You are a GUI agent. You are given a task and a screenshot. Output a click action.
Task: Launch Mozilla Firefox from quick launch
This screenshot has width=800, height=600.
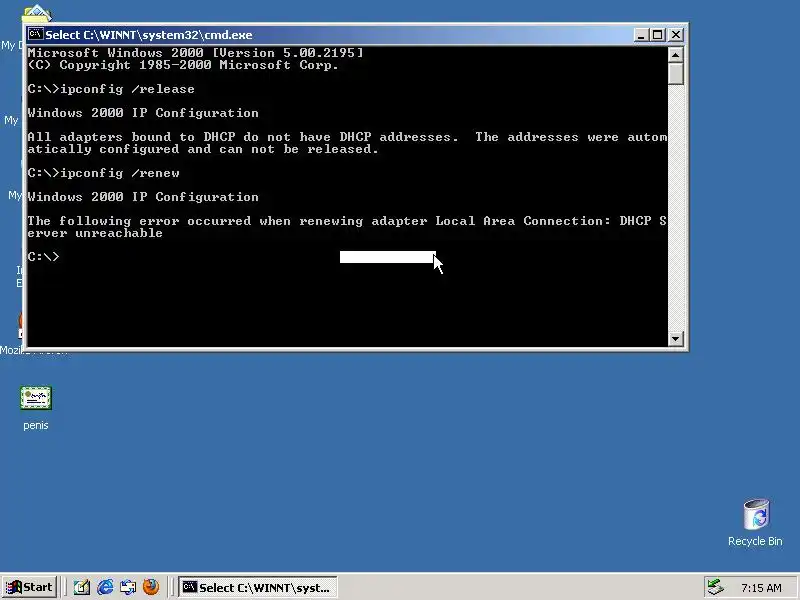point(151,587)
